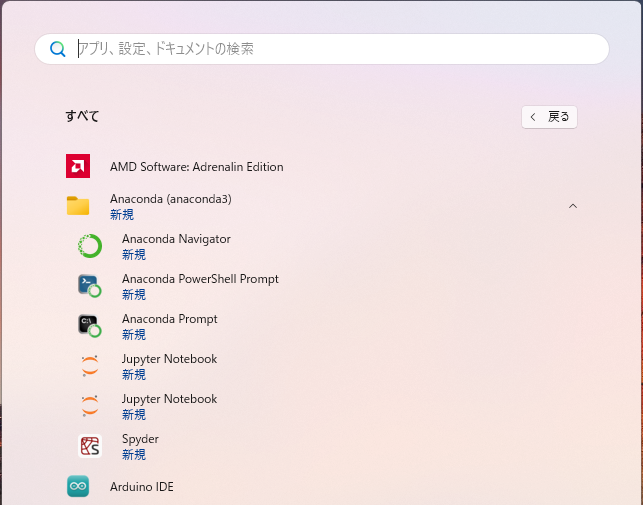Click the yellow Anaconda folder icon
643x505 pixels.
coord(78,206)
